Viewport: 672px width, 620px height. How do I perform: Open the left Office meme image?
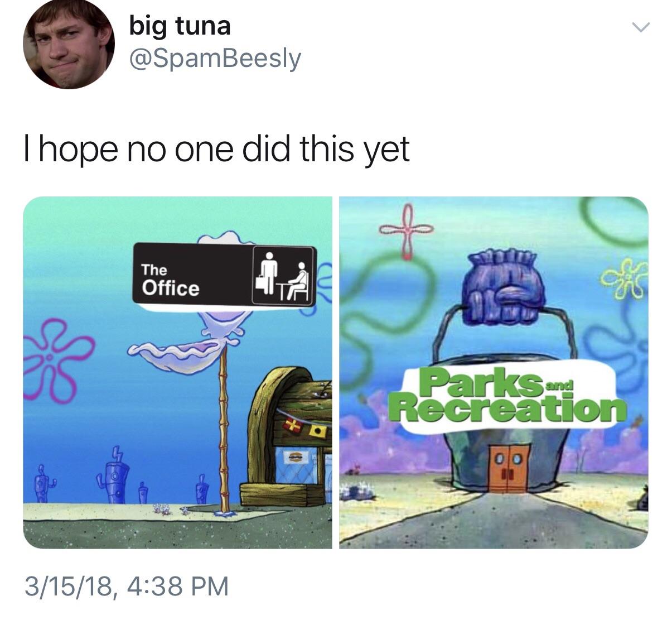click(177, 372)
